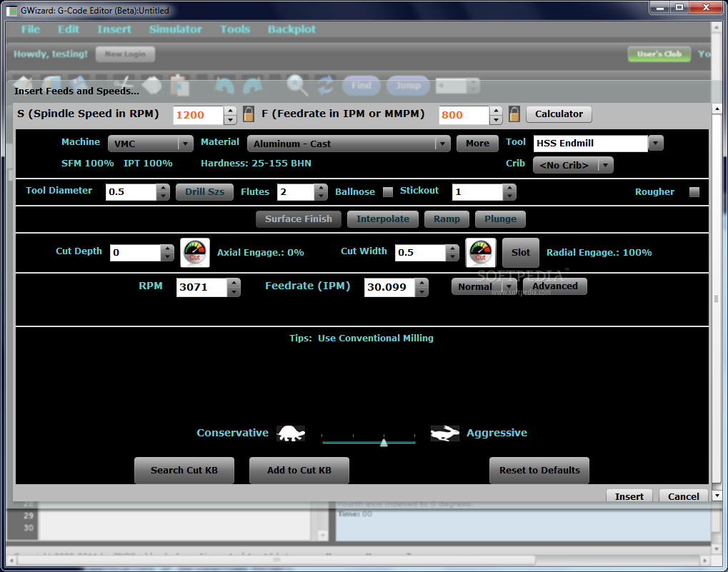Click the Advanced button
Image resolution: width=728 pixels, height=572 pixels.
(555, 286)
